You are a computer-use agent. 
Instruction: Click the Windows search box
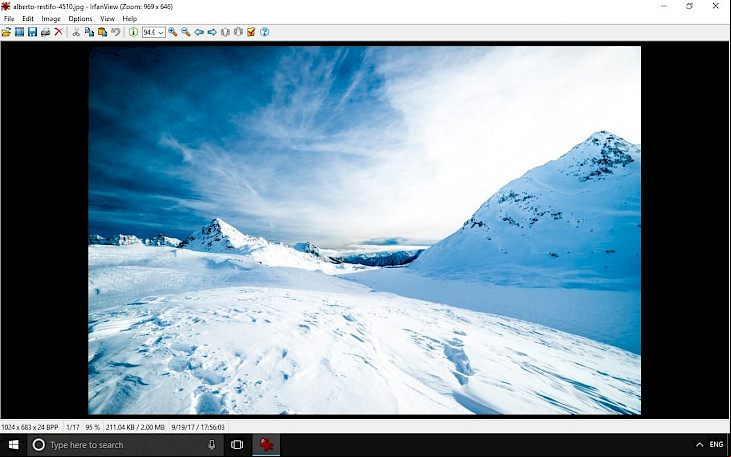[x=125, y=445]
